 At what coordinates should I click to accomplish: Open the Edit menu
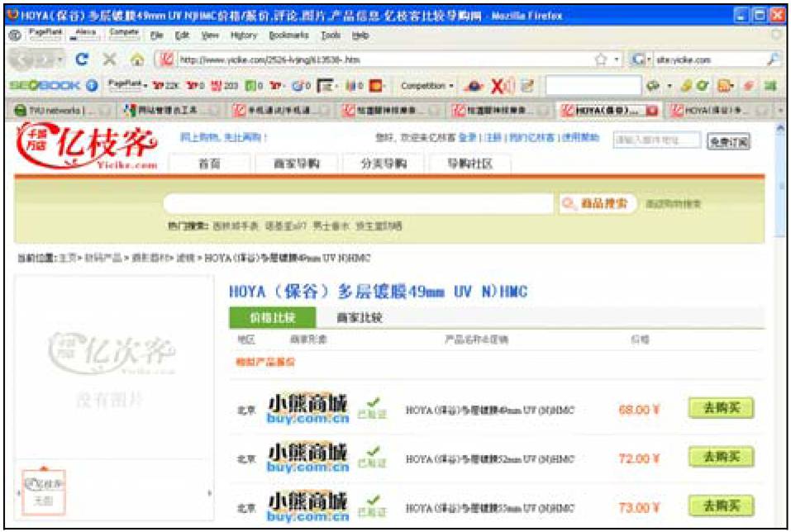point(182,36)
